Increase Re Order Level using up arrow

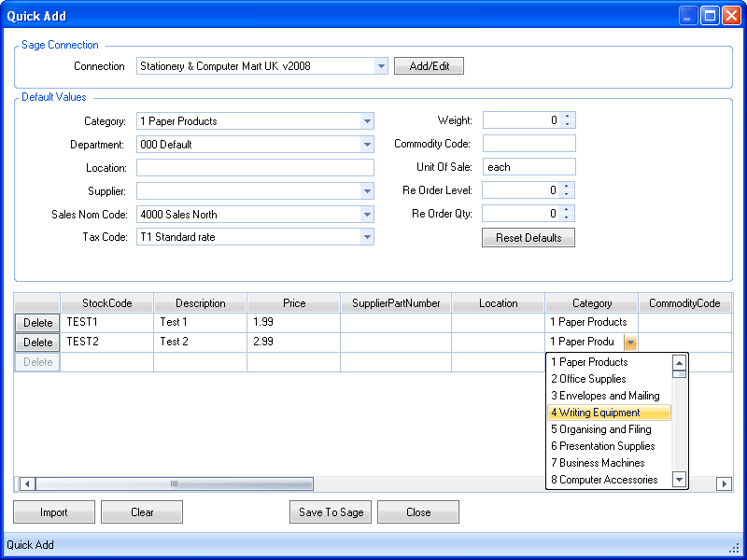click(x=566, y=186)
